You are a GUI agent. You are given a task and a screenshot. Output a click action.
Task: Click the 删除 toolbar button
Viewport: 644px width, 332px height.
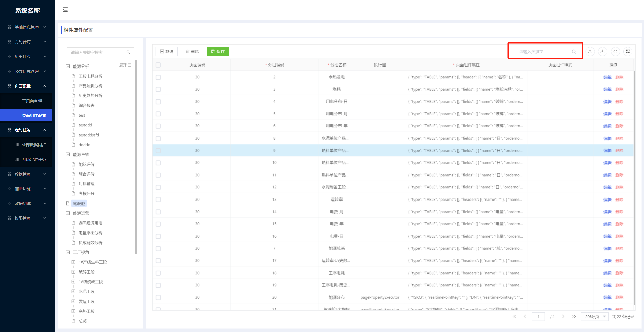[192, 52]
